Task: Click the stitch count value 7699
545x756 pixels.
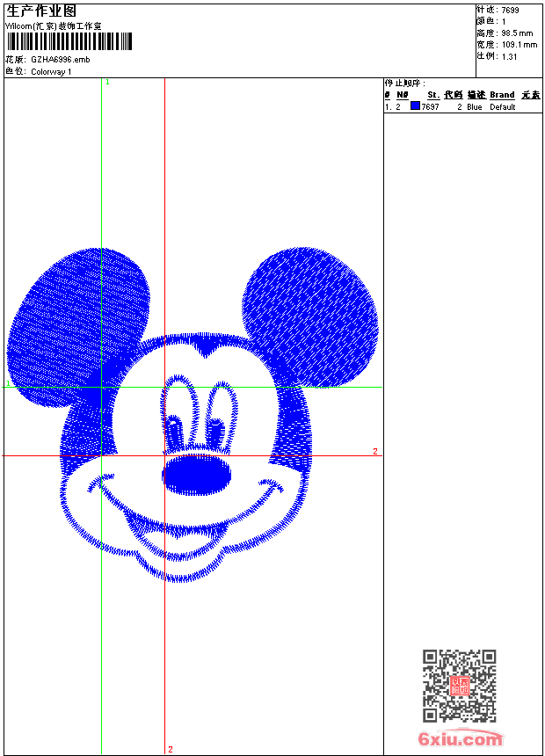Action: coord(510,10)
